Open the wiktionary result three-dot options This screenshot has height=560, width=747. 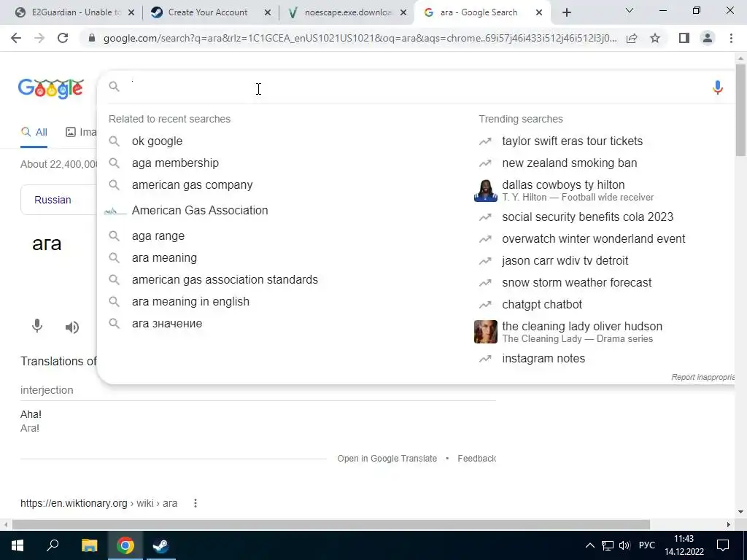(196, 503)
